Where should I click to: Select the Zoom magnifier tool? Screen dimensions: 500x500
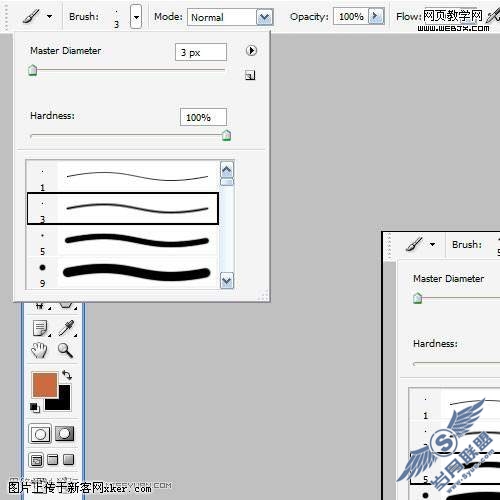(x=65, y=350)
